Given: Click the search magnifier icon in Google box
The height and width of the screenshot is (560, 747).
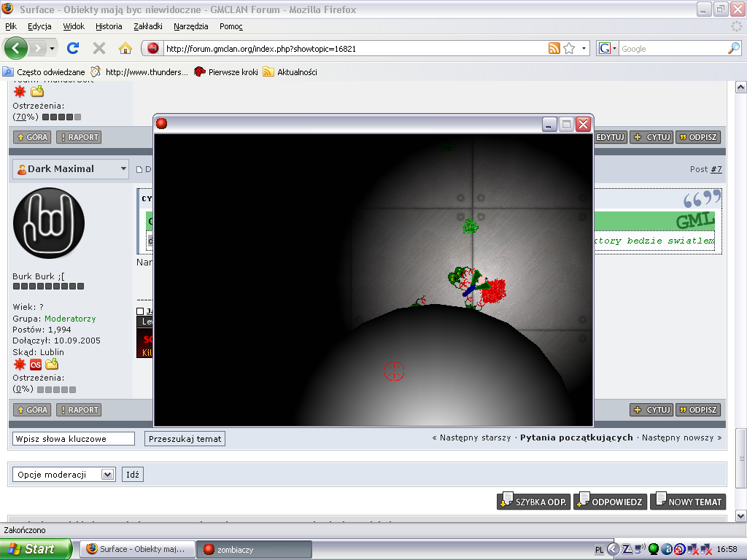Looking at the screenshot, I should [733, 49].
